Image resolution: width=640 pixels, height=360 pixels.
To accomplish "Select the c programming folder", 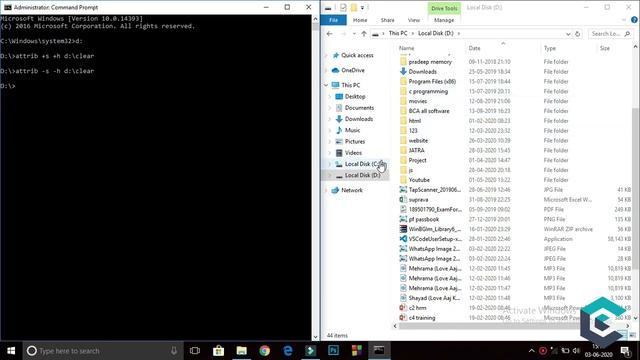I will point(428,91).
